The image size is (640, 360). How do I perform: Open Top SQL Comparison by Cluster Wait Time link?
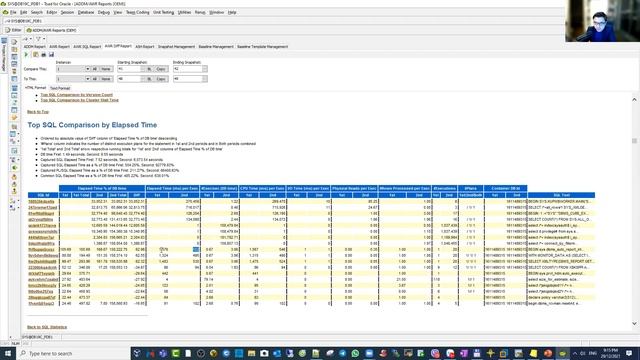coord(79,100)
